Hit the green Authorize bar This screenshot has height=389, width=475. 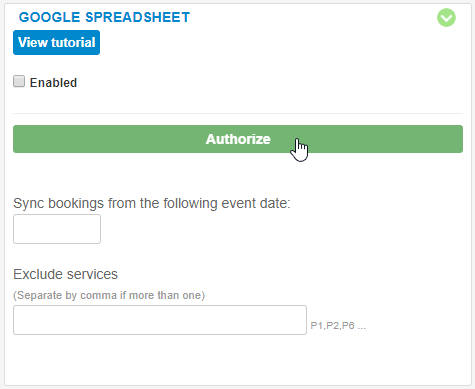(x=238, y=139)
